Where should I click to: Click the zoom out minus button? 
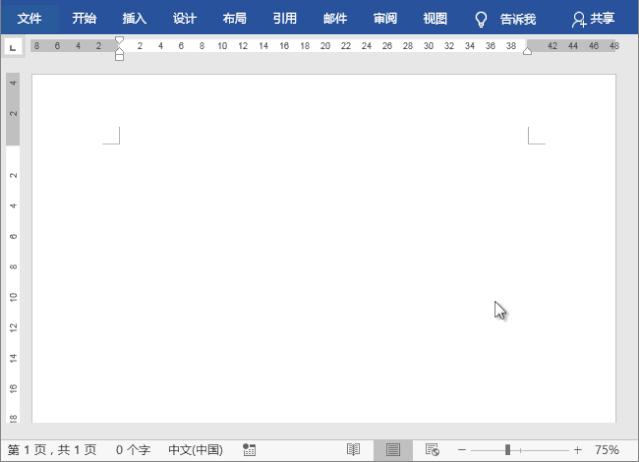click(x=461, y=450)
